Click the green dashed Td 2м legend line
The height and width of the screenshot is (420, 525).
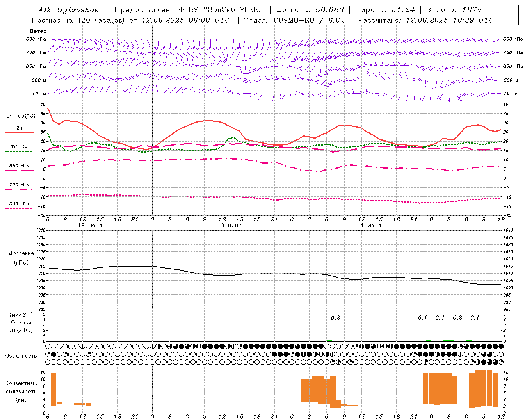click(x=18, y=151)
